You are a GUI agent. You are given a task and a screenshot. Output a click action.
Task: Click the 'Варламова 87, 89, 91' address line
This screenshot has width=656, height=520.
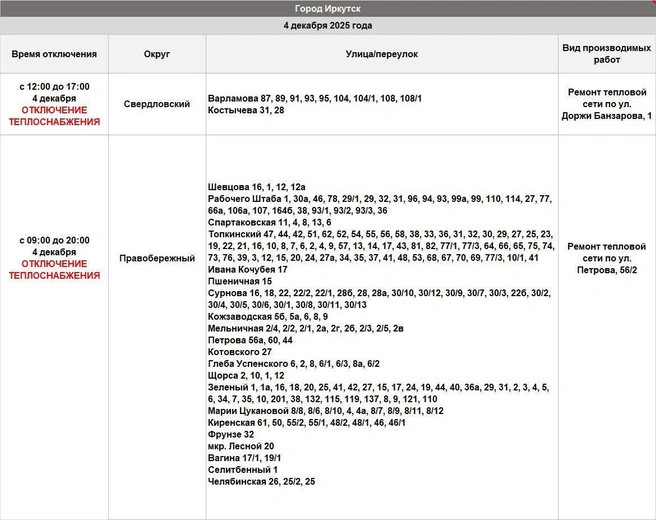tap(315, 98)
